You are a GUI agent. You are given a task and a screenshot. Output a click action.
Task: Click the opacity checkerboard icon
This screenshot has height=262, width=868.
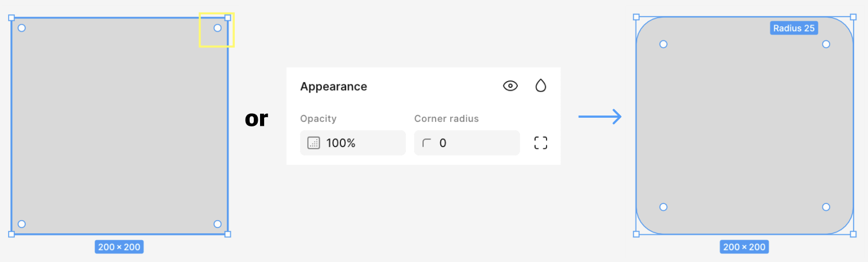pos(313,143)
